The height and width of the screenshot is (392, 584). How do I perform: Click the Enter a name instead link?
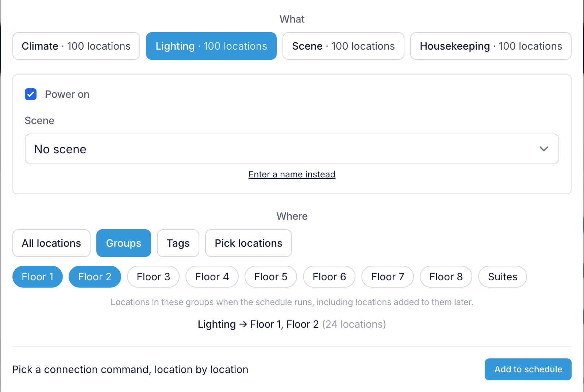[292, 174]
